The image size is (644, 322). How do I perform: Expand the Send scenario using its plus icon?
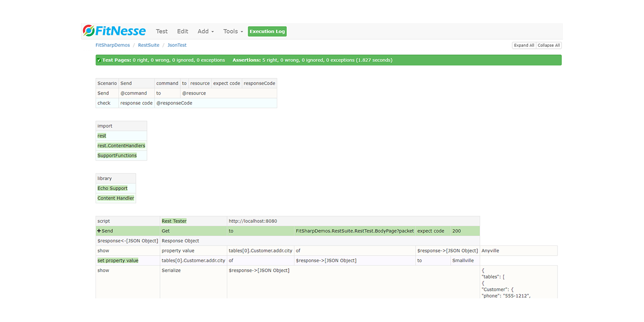point(100,230)
